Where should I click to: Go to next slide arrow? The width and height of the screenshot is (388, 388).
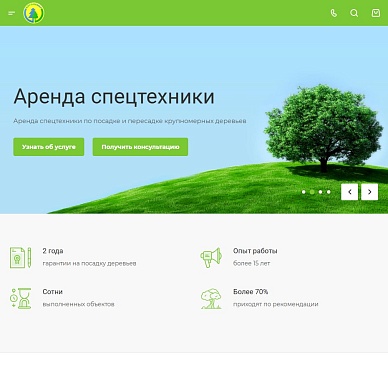point(370,192)
